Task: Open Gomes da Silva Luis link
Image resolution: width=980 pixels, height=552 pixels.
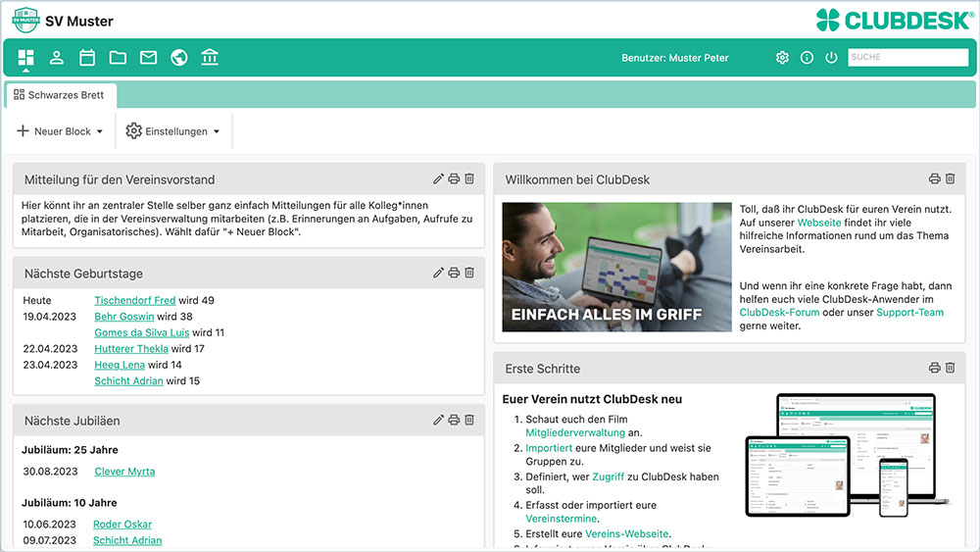Action: [142, 332]
